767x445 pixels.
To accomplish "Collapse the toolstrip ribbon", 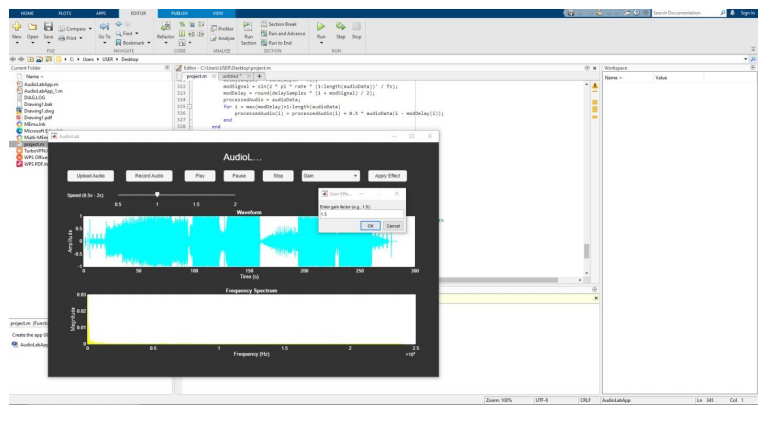I will tap(753, 49).
